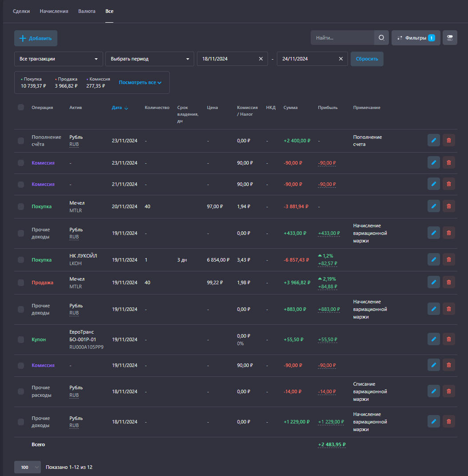The width and height of the screenshot is (468, 476).
Task: Clear the 18/11/2024 start date
Action: coord(260,59)
